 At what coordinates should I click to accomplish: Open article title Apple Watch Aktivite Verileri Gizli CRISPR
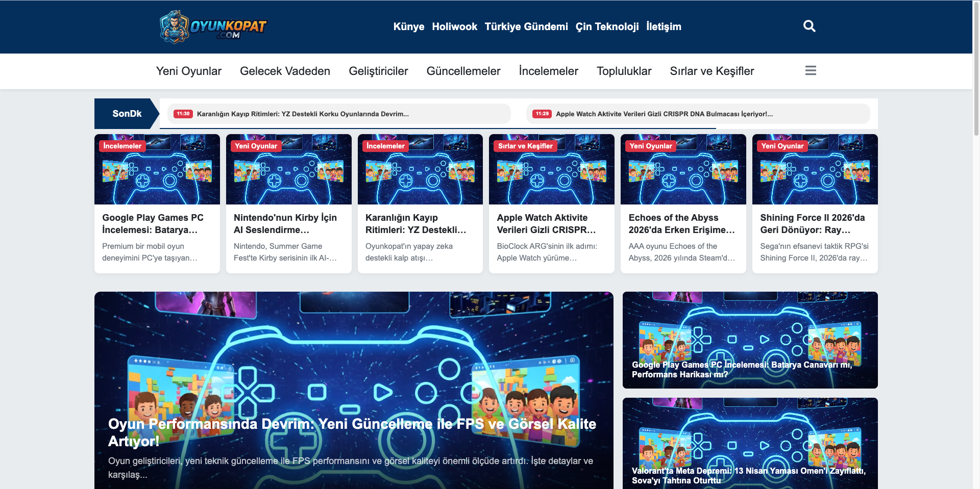click(x=547, y=224)
